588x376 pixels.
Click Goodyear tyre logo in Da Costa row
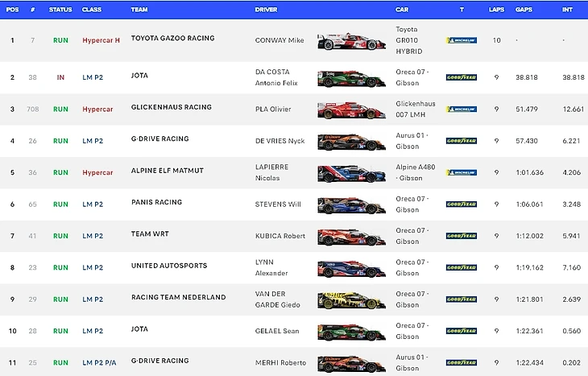tap(462, 77)
